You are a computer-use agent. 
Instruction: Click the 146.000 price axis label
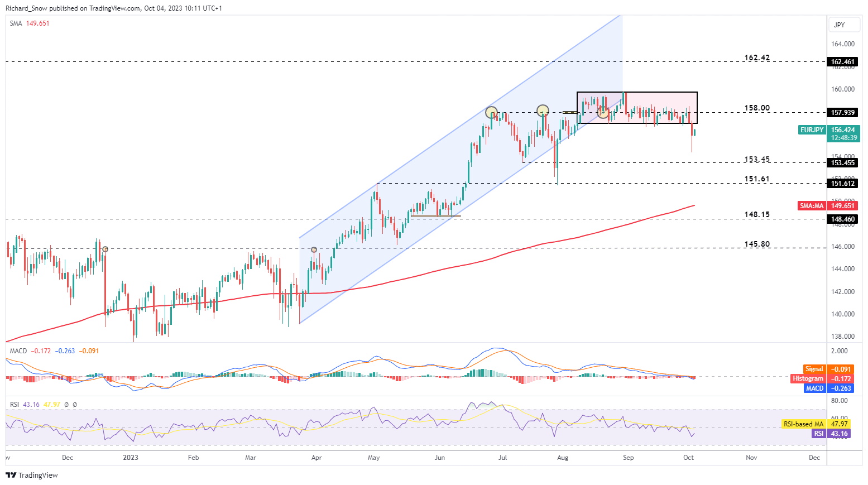click(843, 247)
